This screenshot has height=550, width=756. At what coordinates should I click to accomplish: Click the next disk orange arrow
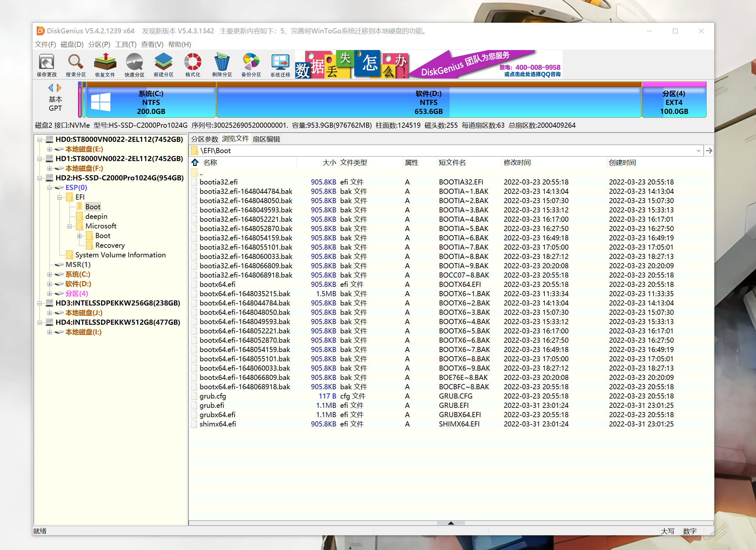(x=59, y=88)
